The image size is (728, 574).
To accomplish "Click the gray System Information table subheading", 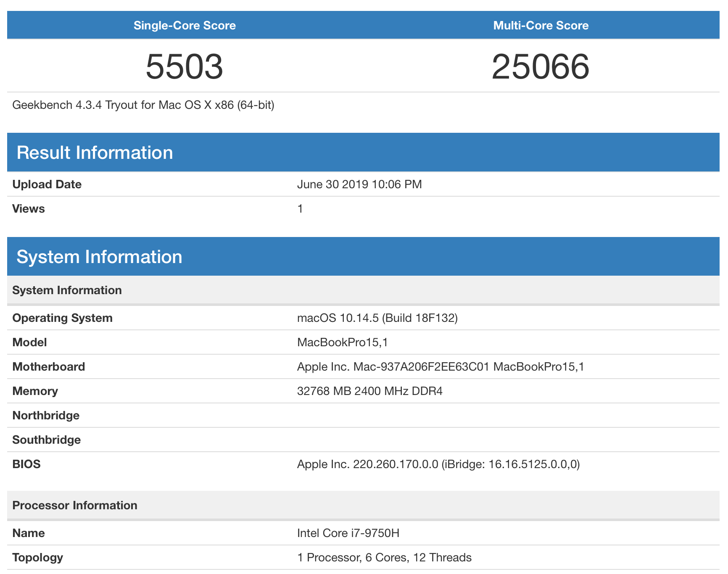I will [x=363, y=290].
